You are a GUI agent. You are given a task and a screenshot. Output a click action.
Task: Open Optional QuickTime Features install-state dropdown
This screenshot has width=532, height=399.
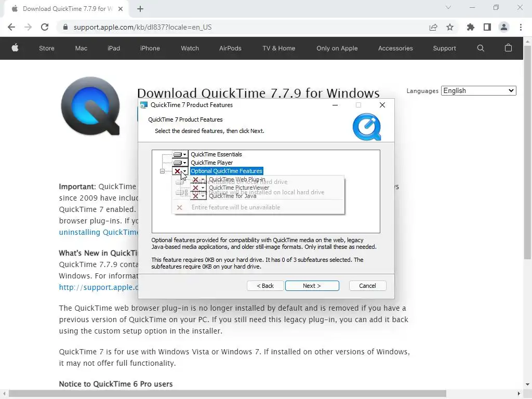coord(180,171)
